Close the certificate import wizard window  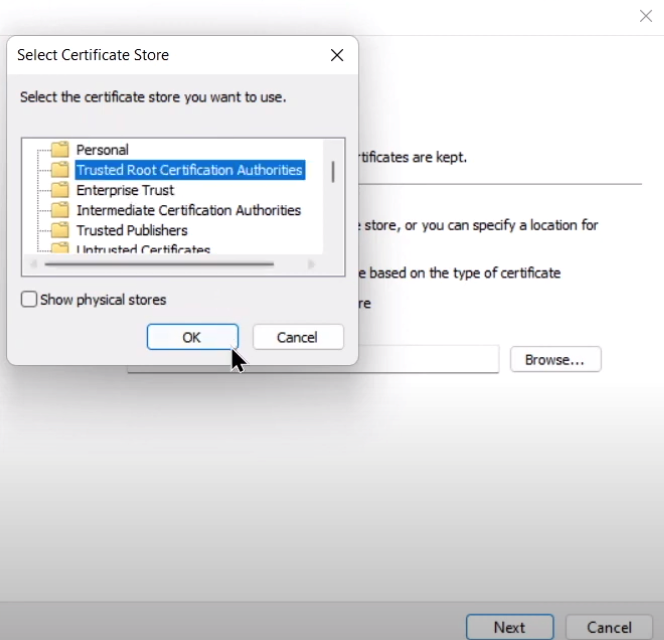[646, 16]
